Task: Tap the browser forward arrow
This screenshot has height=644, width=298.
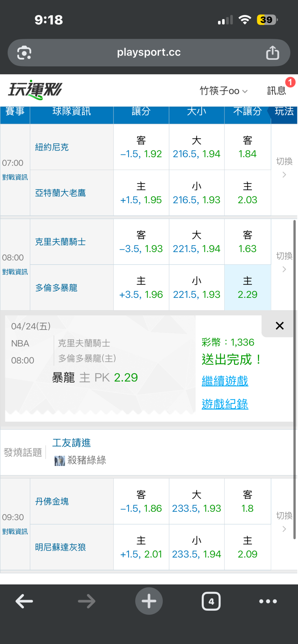Action: (x=87, y=601)
